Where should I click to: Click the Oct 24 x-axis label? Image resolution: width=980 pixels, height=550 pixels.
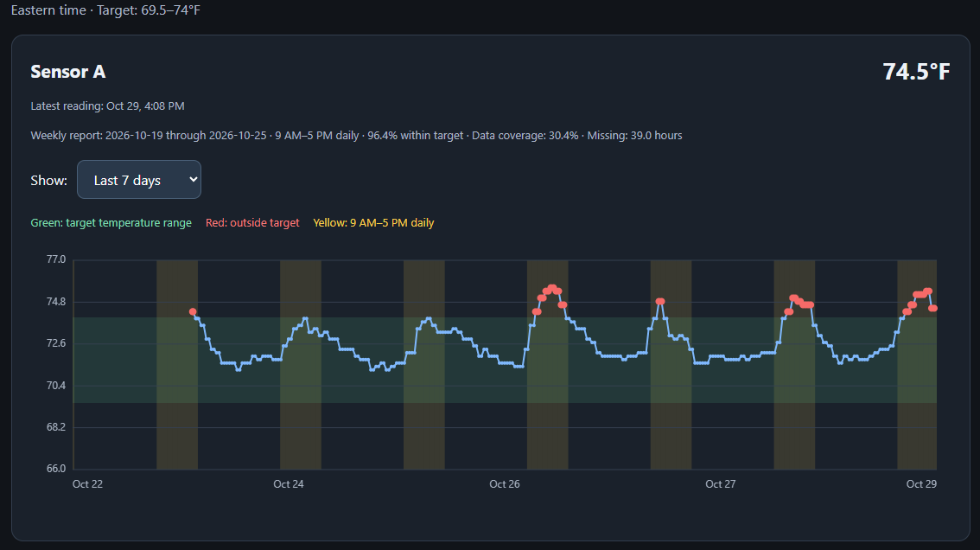pos(288,483)
